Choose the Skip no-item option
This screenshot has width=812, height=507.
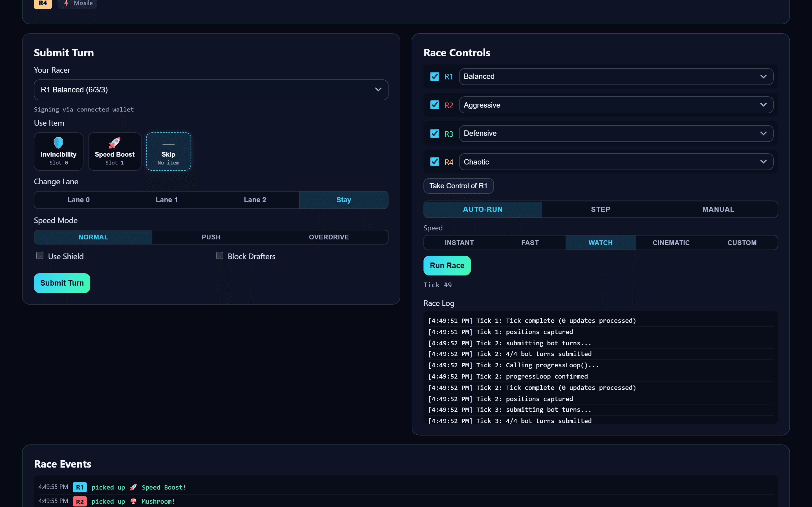coord(168,152)
